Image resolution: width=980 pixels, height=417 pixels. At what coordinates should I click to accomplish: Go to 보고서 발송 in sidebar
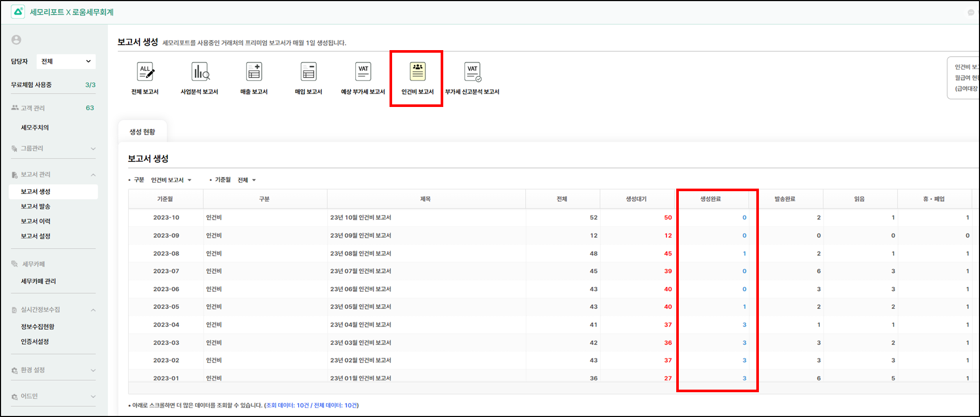click(36, 206)
